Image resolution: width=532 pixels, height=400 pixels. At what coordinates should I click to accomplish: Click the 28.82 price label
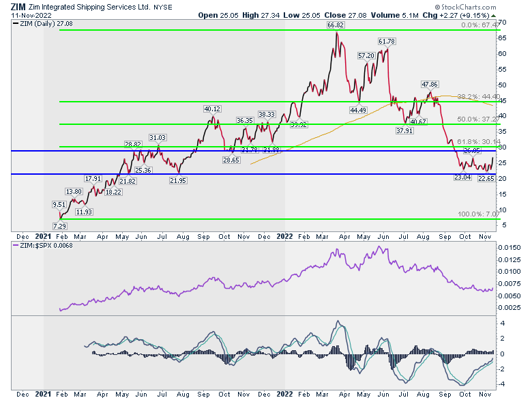(133, 144)
